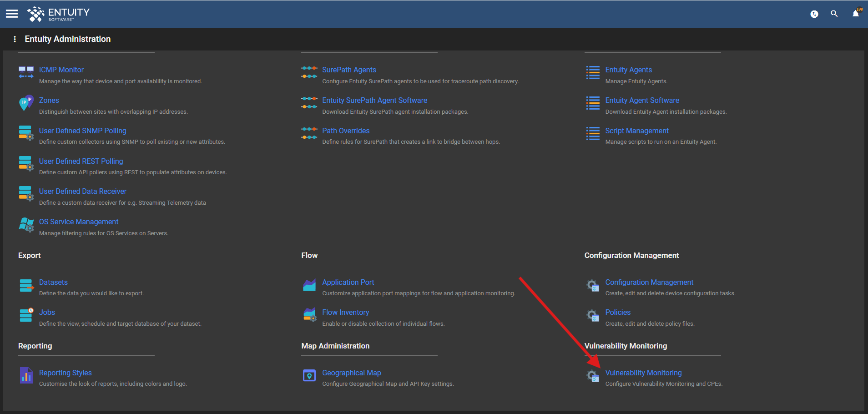The width and height of the screenshot is (868, 414).
Task: Open the Zones link
Action: 49,100
